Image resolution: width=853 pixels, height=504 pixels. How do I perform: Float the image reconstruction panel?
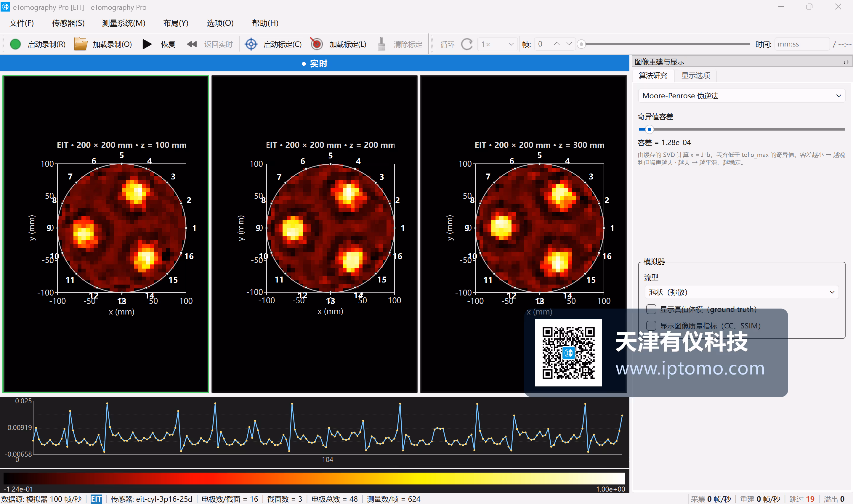click(846, 62)
